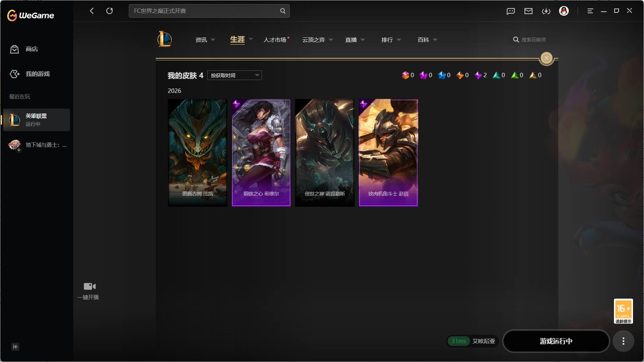Expand the 云顶之弈 dropdown menu
Screen dimensions: 644x362
tap(318, 40)
